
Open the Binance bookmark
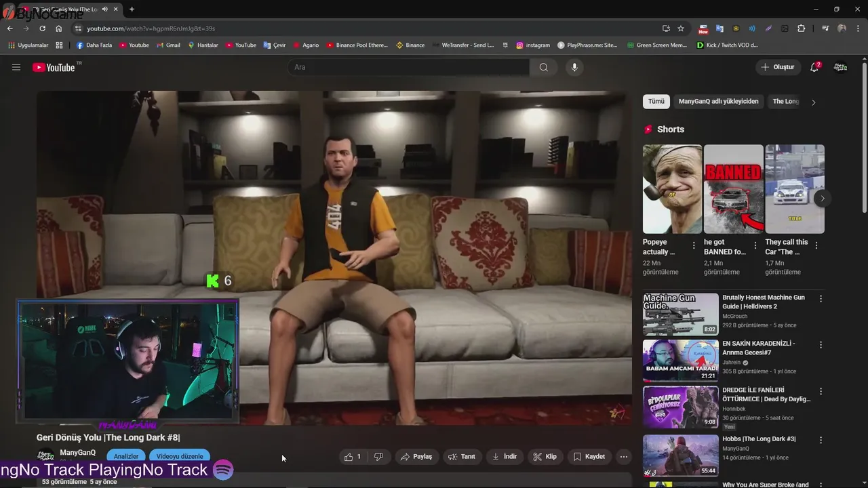410,45
